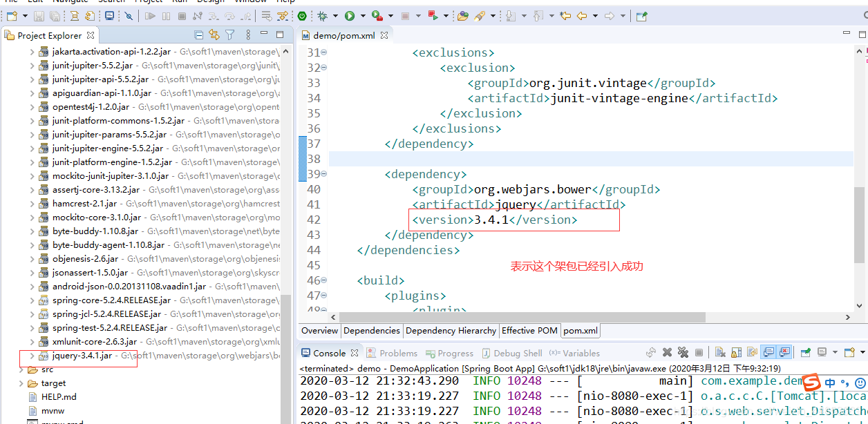
Task: Close the demo/pom.xml editor tab
Action: pos(384,35)
